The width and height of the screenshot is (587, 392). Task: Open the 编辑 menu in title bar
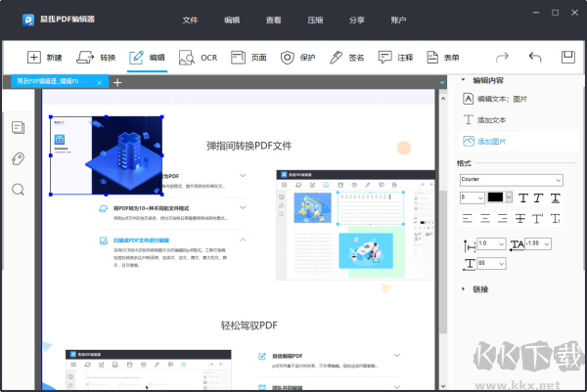[232, 20]
